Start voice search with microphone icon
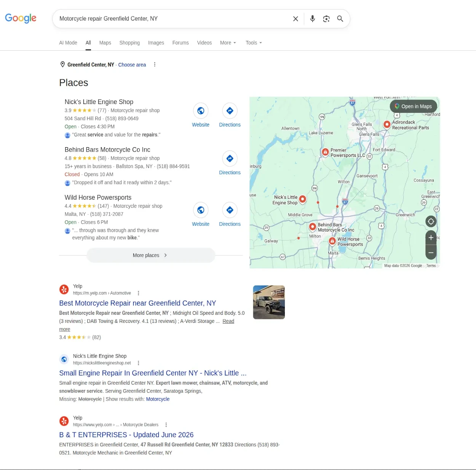 point(313,19)
